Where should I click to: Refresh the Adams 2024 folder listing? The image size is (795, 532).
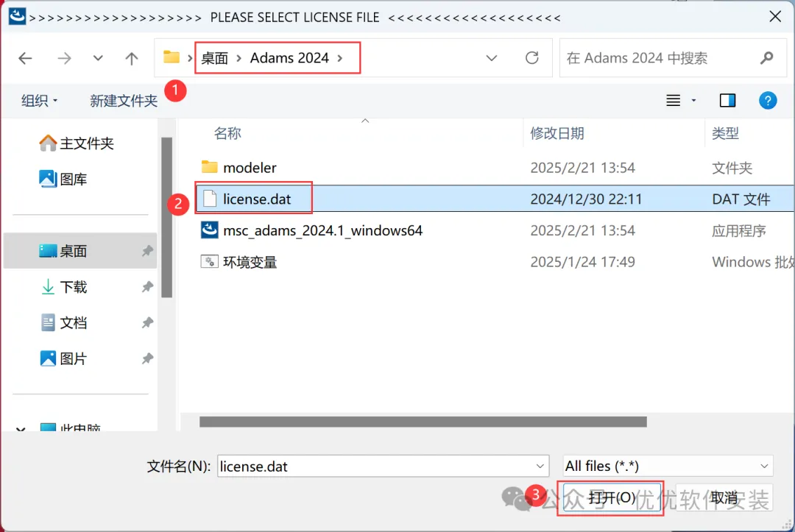(532, 57)
